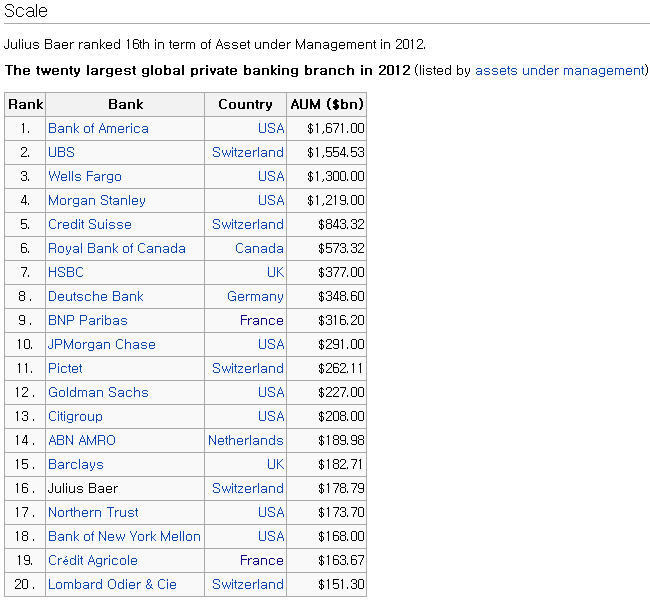Click the Northern Trust link
Screen dimensions: 650x600
coord(93,513)
